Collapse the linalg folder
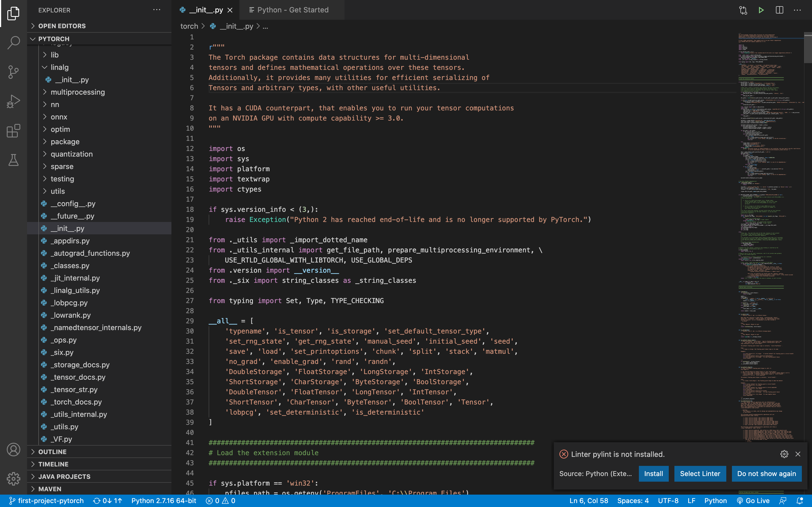The width and height of the screenshot is (812, 507). (45, 67)
